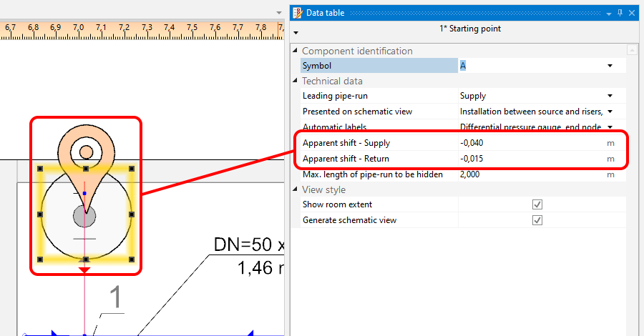
Task: Toggle the Show room extent checkbox
Action: tap(537, 204)
